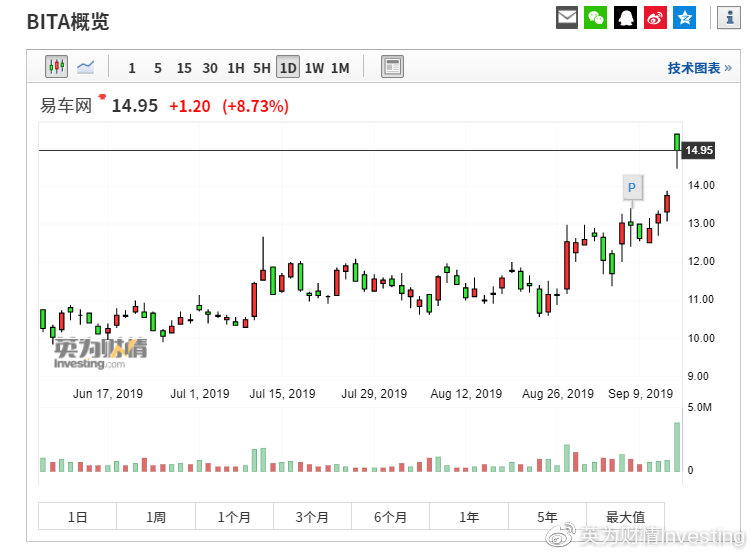Image resolution: width=753 pixels, height=556 pixels.
Task: Select the 1D interval
Action: click(288, 68)
